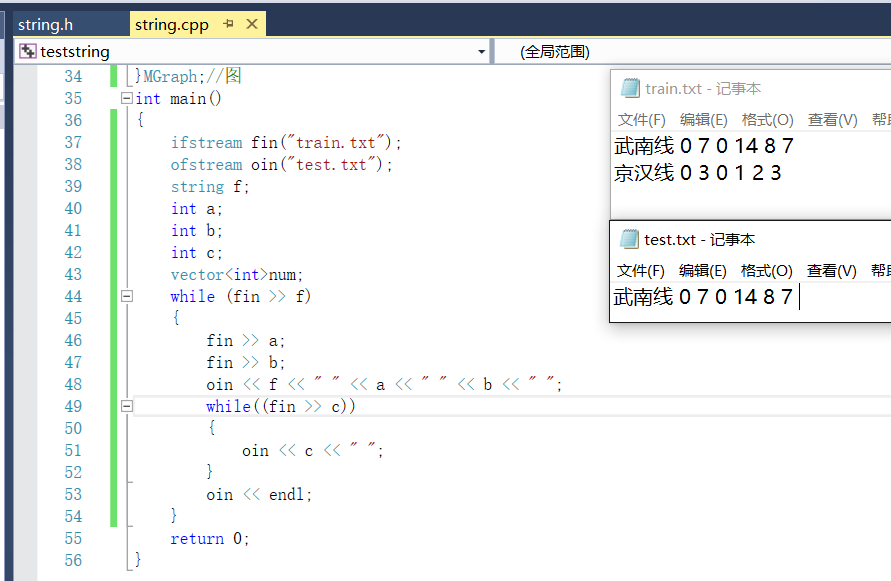Open 格式(O) menu in test.txt Notepad
This screenshot has width=891, height=581.
(767, 271)
